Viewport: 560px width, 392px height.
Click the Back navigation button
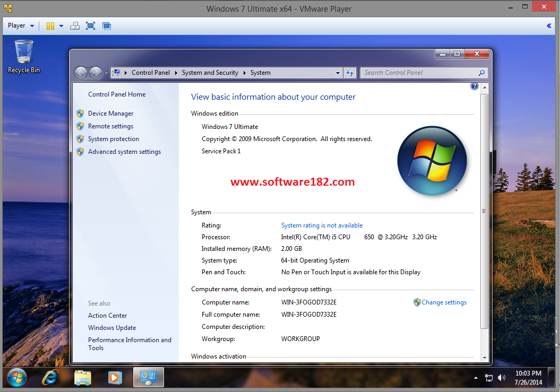81,73
